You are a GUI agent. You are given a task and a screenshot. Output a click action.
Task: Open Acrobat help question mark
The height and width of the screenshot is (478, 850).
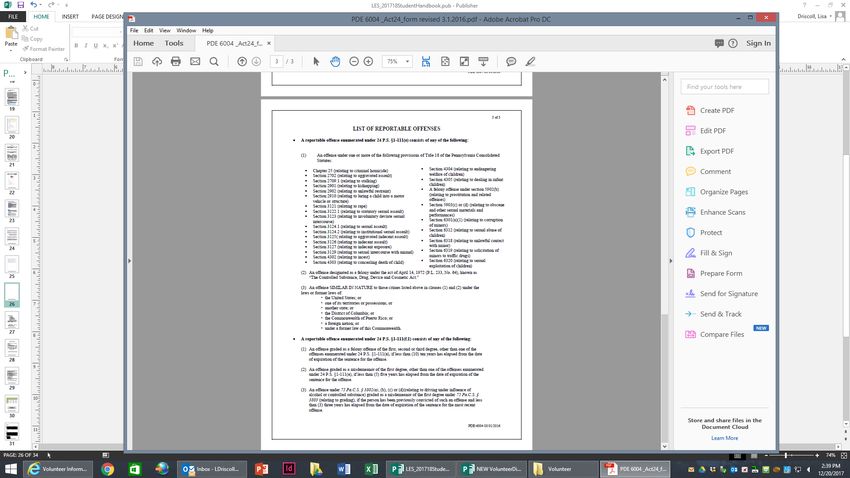pos(733,43)
